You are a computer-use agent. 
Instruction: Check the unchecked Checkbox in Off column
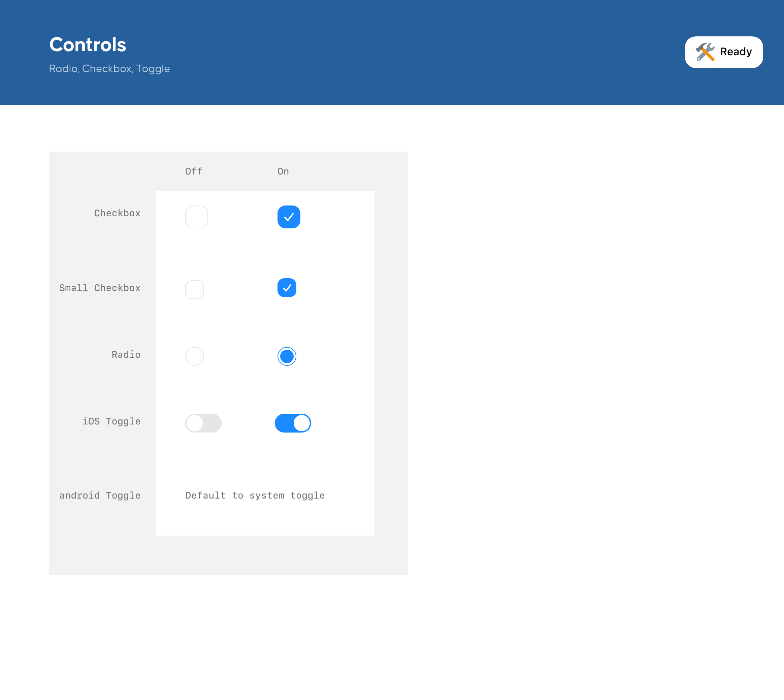coord(196,217)
